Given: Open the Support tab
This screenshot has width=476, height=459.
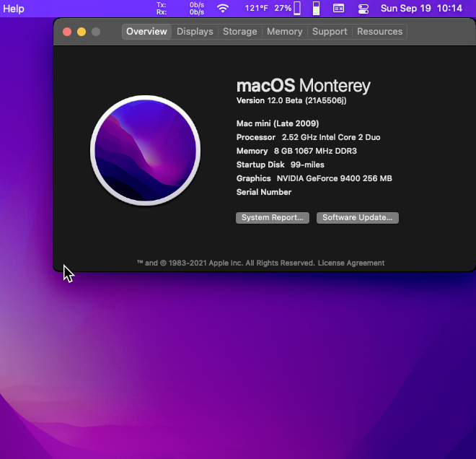Looking at the screenshot, I should [330, 32].
